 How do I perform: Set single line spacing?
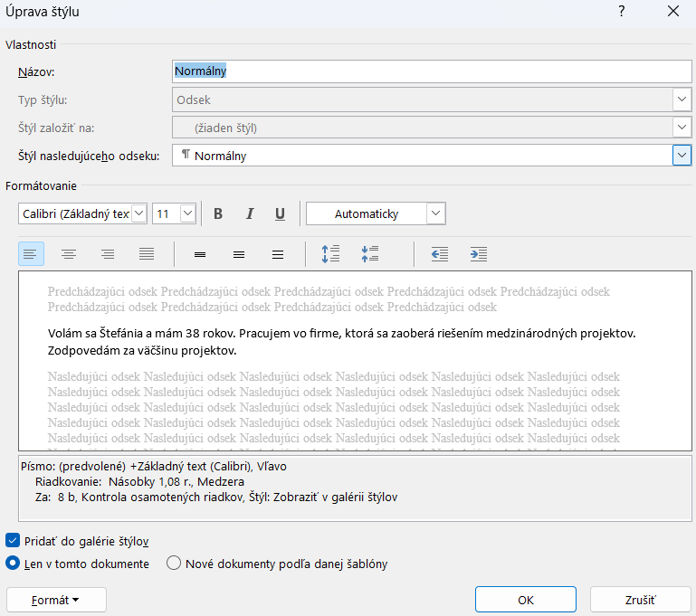200,254
